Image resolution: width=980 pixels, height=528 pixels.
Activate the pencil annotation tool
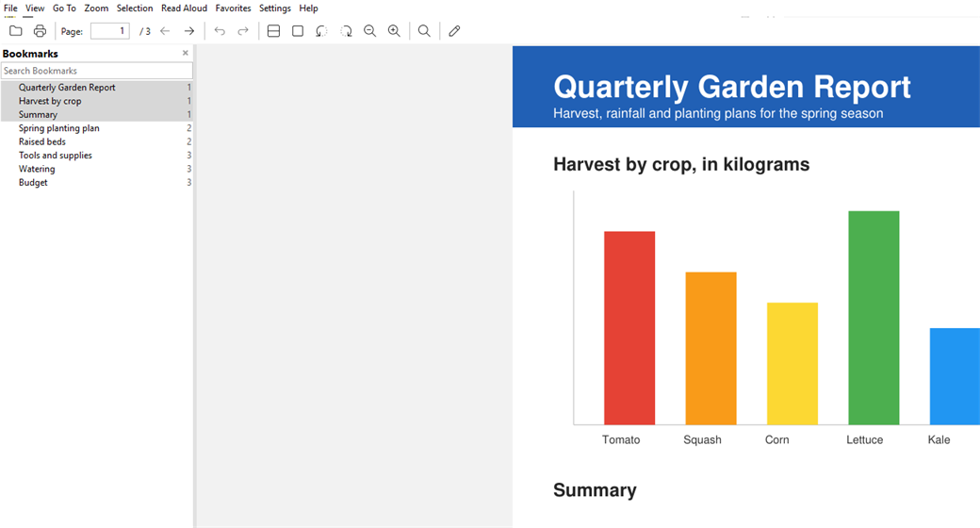click(x=454, y=31)
